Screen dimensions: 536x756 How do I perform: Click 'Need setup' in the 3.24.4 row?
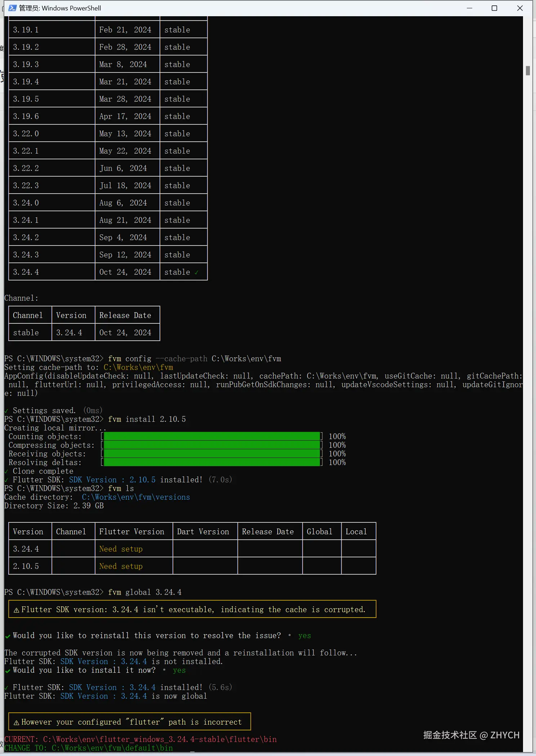(121, 549)
